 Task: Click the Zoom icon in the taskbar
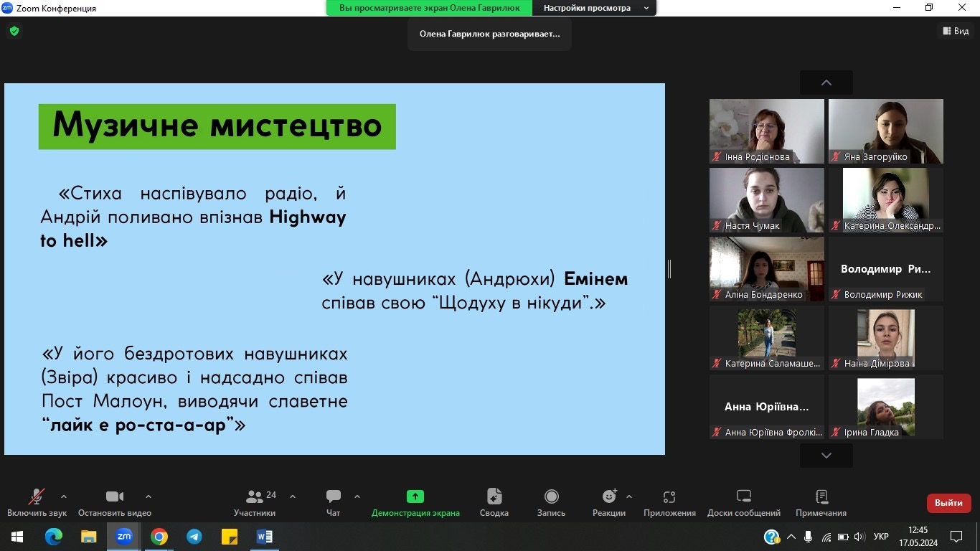(123, 536)
